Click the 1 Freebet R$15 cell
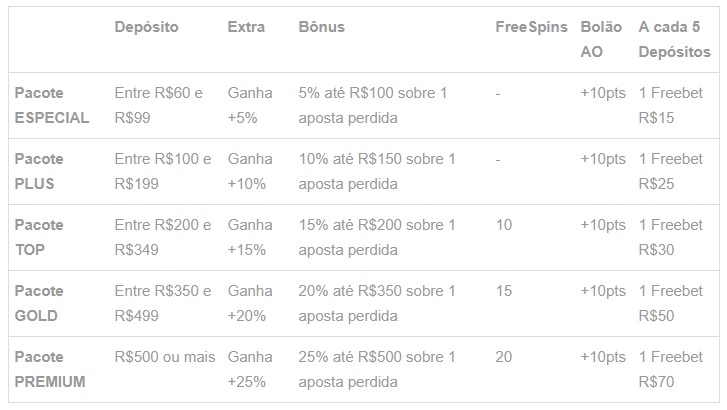 point(670,105)
